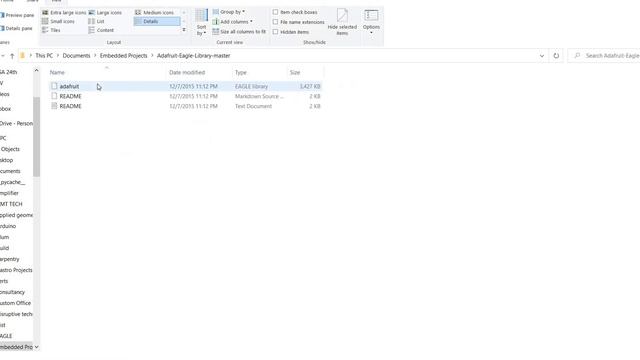Open EAGLE folder in navigation pane

click(x=6, y=336)
